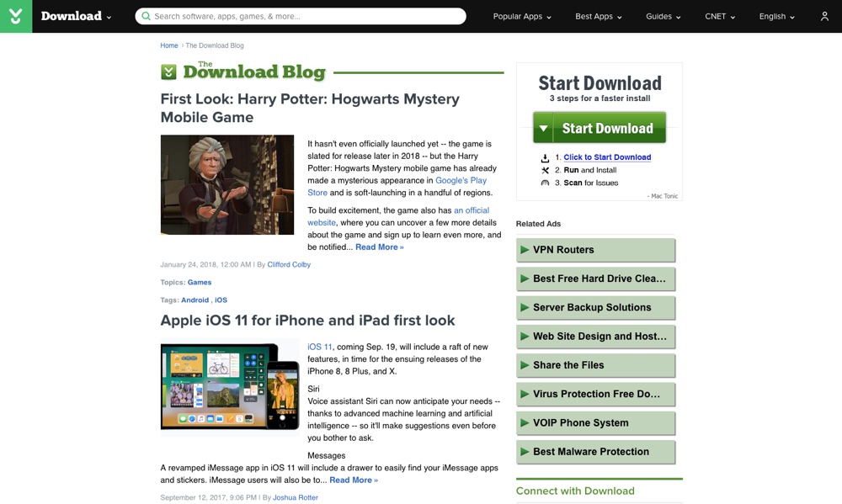Click the green Download logo icon
The width and height of the screenshot is (842, 504).
(x=15, y=16)
